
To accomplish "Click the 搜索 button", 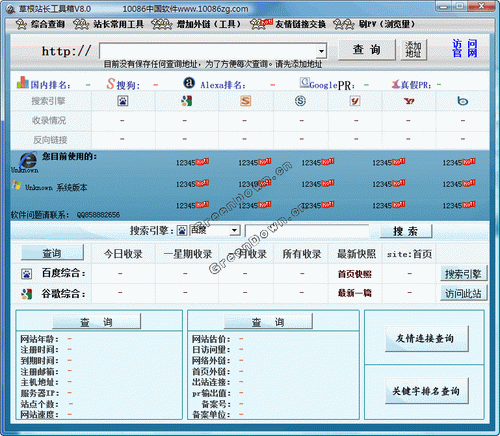I will click(406, 231).
